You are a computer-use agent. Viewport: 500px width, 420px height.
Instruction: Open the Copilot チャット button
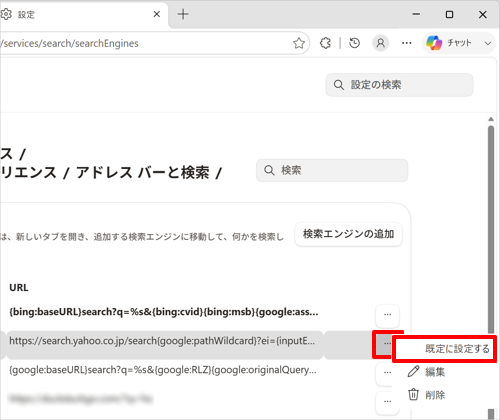pos(449,43)
